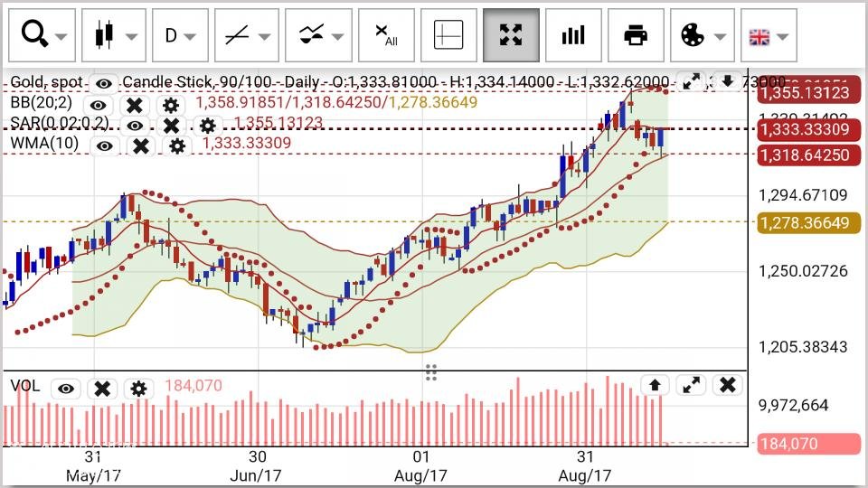This screenshot has width=868, height=488.
Task: Open the indicators menu icon
Action: pos(311,34)
